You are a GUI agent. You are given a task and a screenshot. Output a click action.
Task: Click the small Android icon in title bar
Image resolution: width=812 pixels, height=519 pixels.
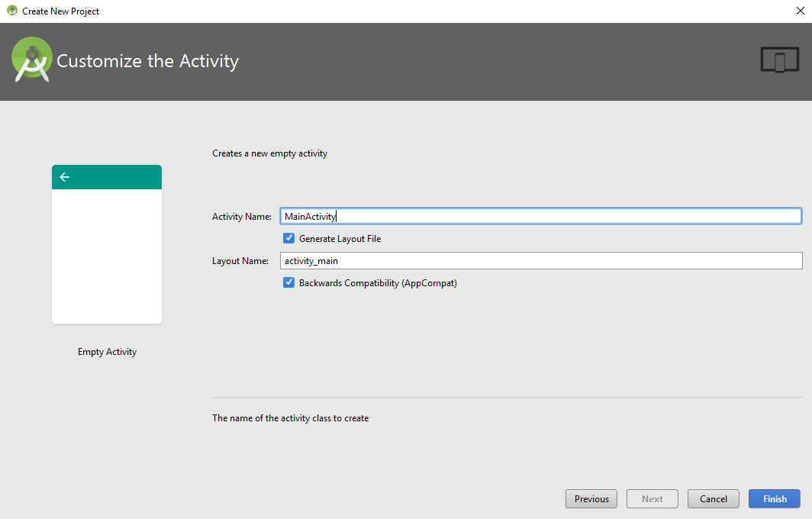coord(11,11)
